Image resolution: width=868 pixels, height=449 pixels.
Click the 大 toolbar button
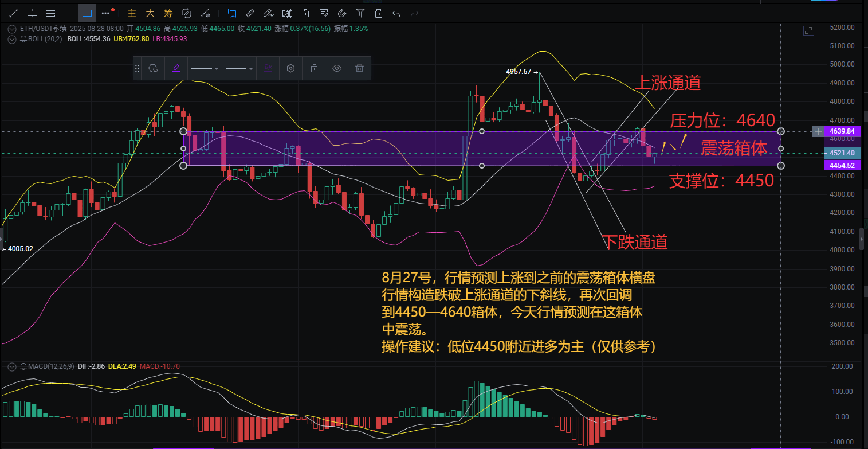[x=150, y=13]
